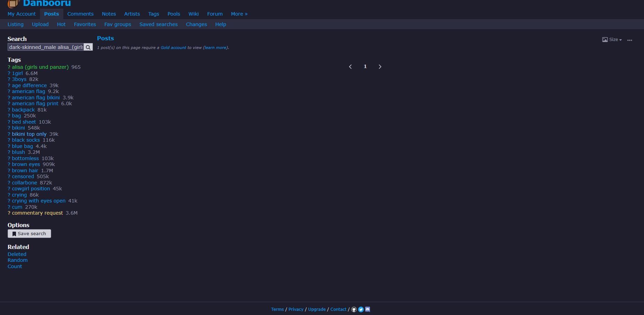This screenshot has width=644, height=315.
Task: Open the Posts tab
Action: pyautogui.click(x=51, y=14)
